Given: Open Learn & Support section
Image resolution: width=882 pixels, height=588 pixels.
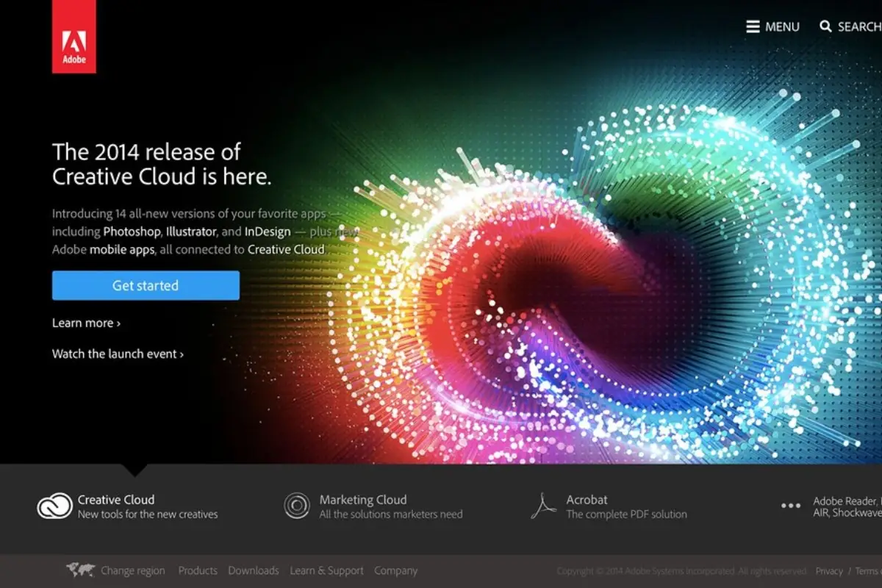Looking at the screenshot, I should [326, 570].
